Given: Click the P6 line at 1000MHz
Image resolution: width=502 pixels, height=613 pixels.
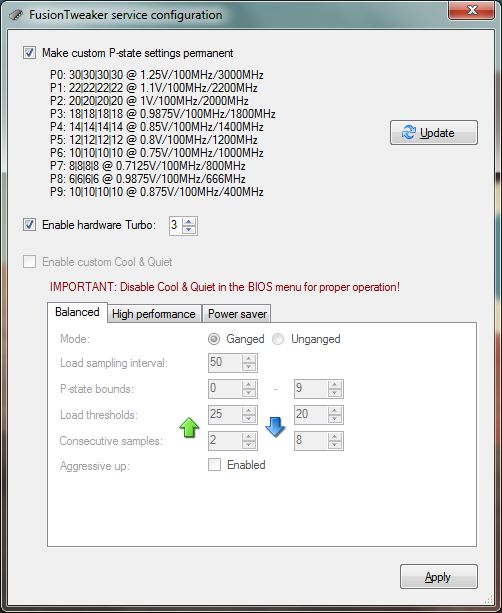Looking at the screenshot, I should [157, 152].
